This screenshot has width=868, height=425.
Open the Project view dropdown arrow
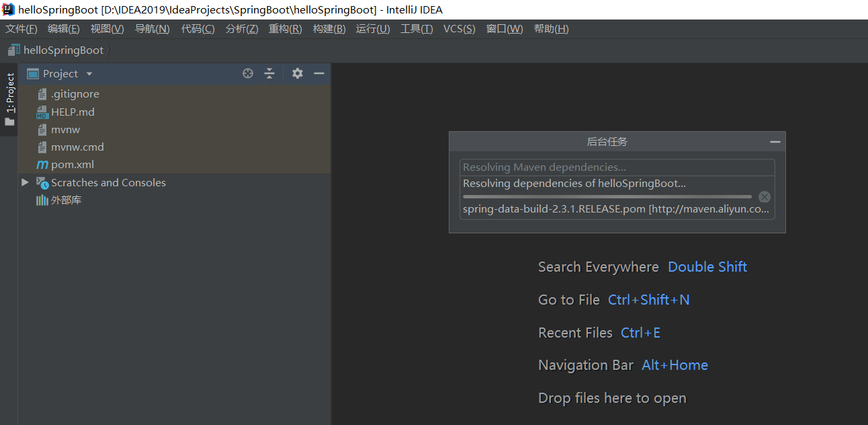[89, 74]
